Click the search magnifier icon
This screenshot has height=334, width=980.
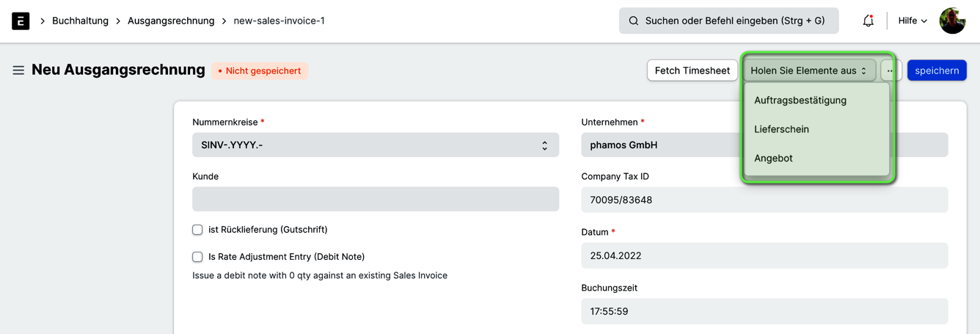click(x=634, y=21)
